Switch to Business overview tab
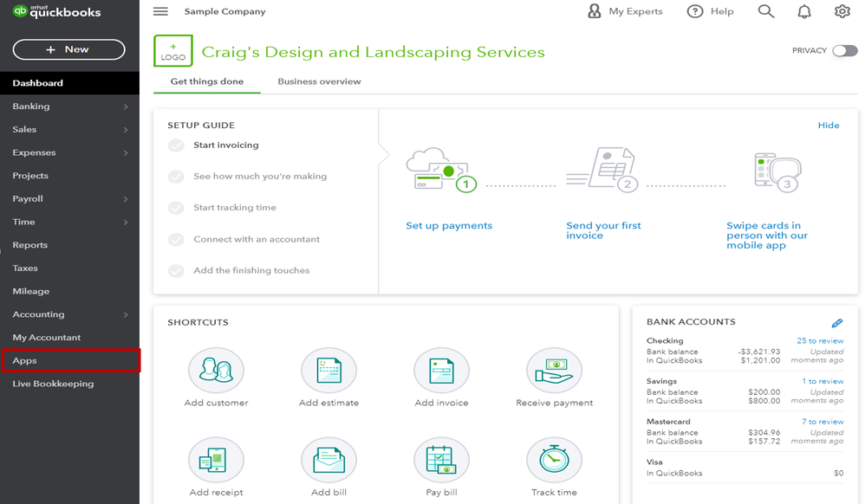Screen dimensions: 865x504 pyautogui.click(x=319, y=81)
